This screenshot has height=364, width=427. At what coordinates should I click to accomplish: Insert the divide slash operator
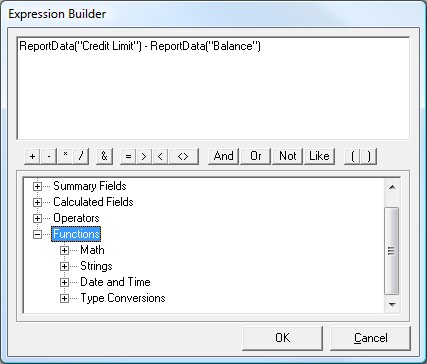click(x=81, y=156)
